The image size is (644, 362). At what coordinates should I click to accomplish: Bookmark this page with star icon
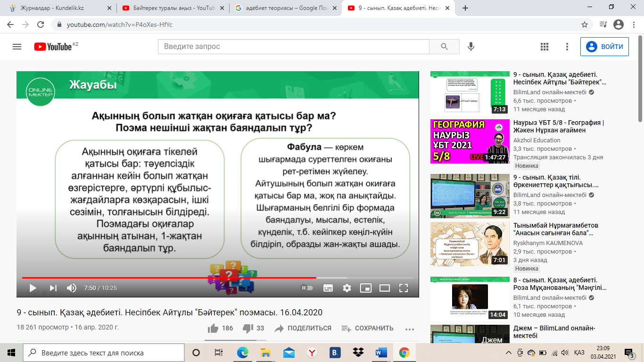click(x=585, y=25)
